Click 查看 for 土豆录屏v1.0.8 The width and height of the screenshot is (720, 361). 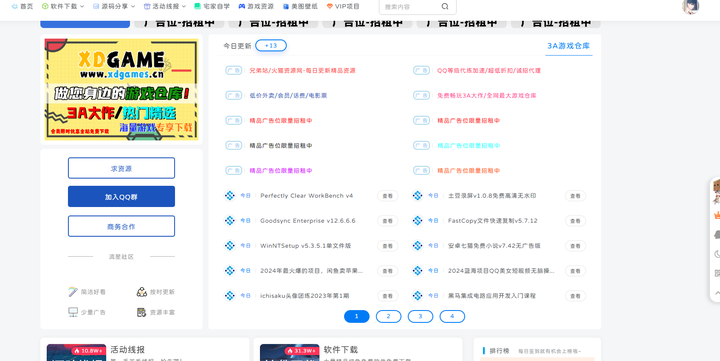(x=575, y=196)
